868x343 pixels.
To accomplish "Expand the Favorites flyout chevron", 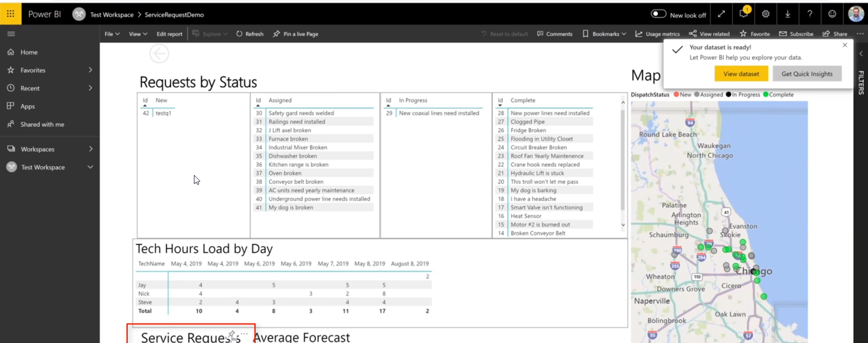I will click(x=90, y=70).
